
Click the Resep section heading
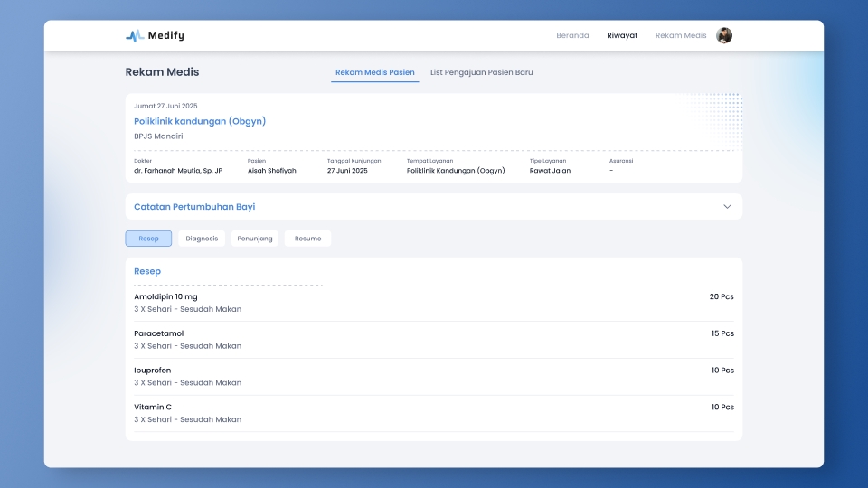[x=147, y=271]
